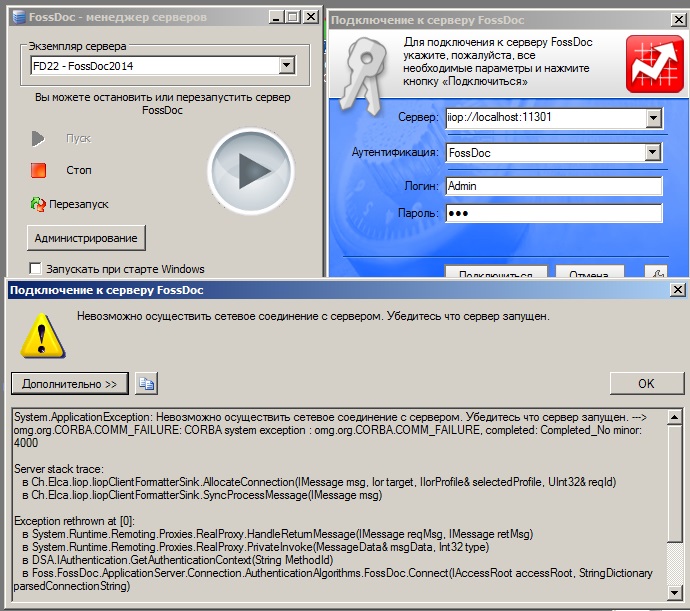690x611 pixels.
Task: Click the stack trace scrollbar thumb
Action: 675,483
